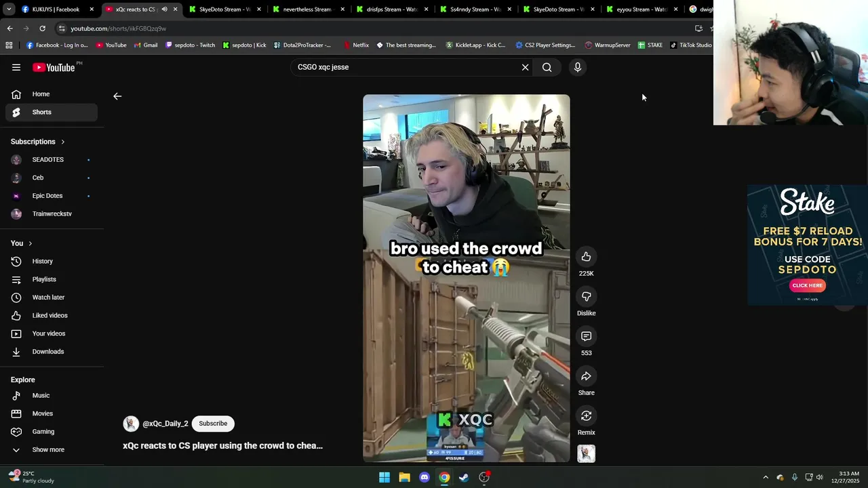Click the browser back button
This screenshot has height=488, width=868.
coord(9,28)
